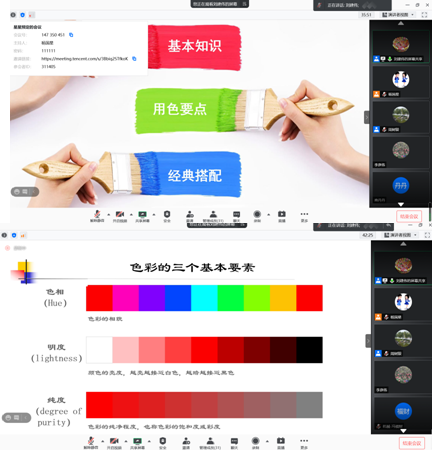Screen dimensions: 432x450
Task: Copy the meeting.tencent.com invitation link
Action: 134,59
